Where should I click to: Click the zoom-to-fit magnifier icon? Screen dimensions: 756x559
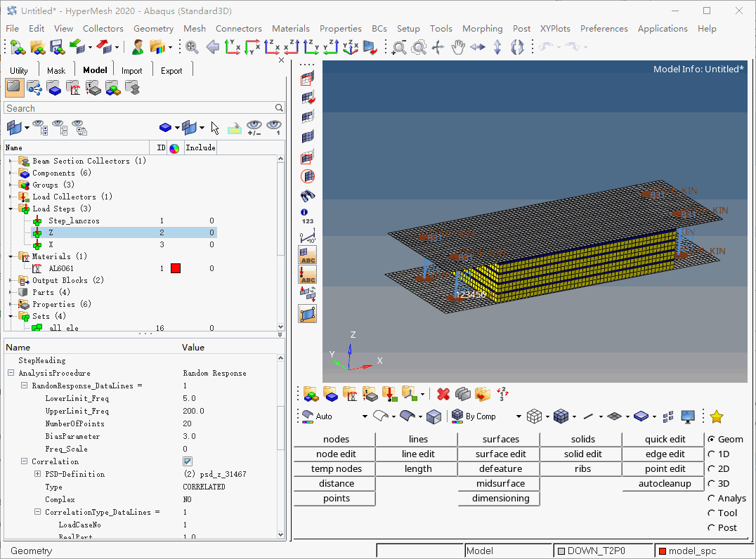coord(192,47)
